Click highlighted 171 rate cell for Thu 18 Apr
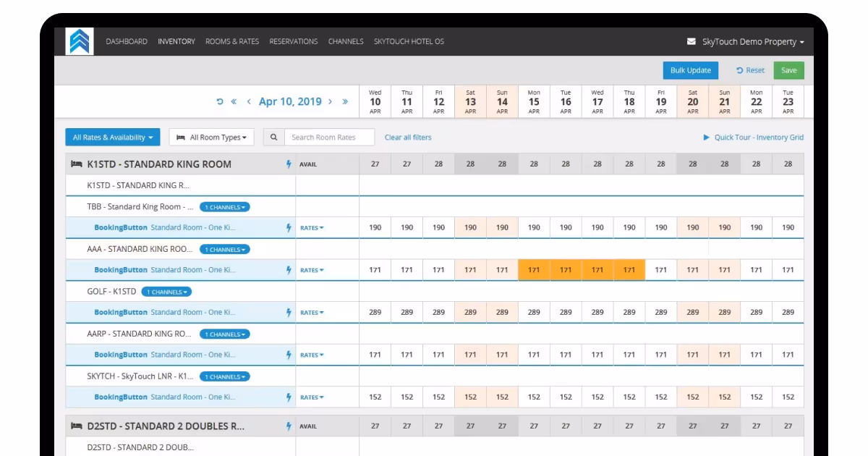 (x=629, y=270)
